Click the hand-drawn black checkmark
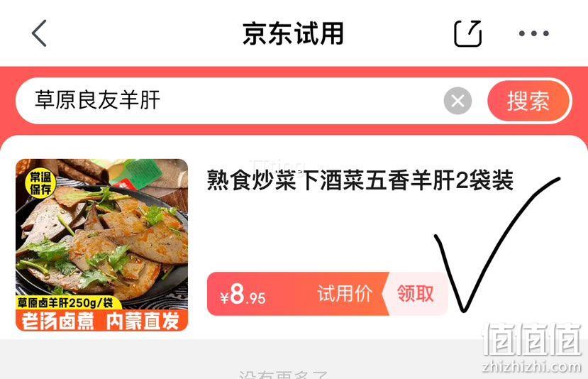The image size is (588, 379). [x=497, y=244]
